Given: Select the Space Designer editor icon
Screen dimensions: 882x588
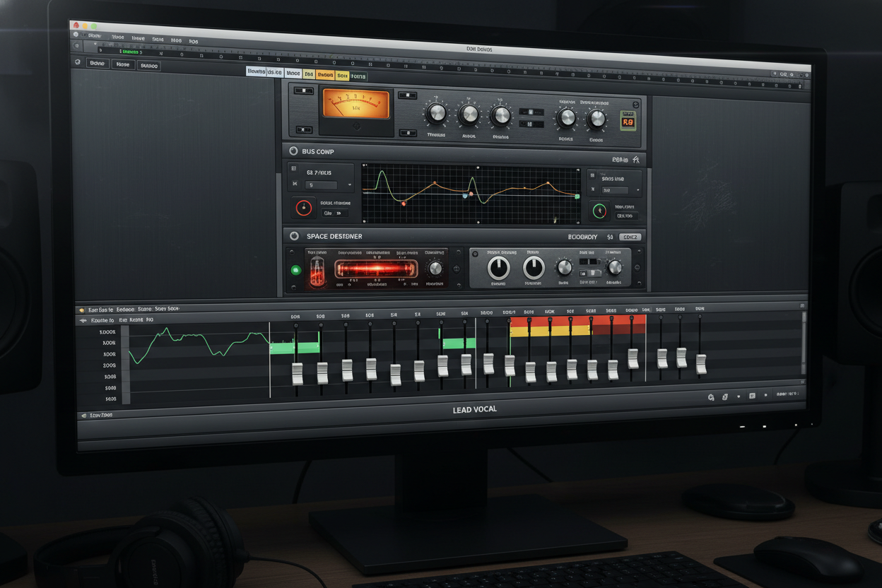Looking at the screenshot, I should click(x=293, y=235).
